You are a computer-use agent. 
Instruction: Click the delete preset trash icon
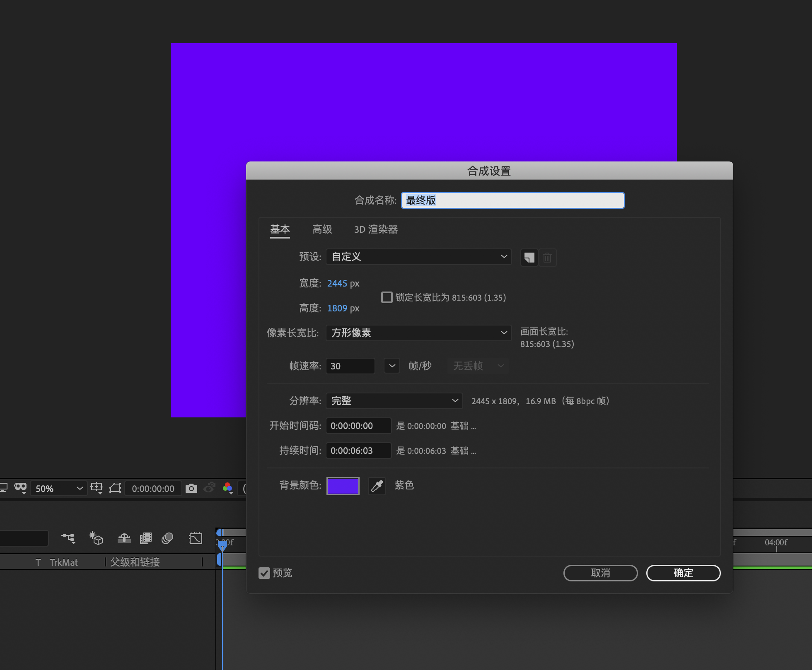point(547,258)
